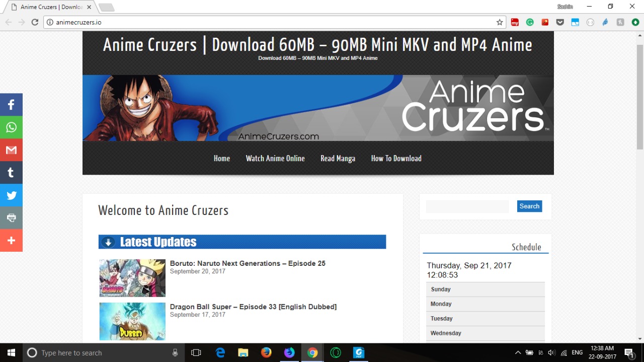Viewport: 644px width, 362px height.
Task: Open the Read Manga menu link
Action: [338, 158]
